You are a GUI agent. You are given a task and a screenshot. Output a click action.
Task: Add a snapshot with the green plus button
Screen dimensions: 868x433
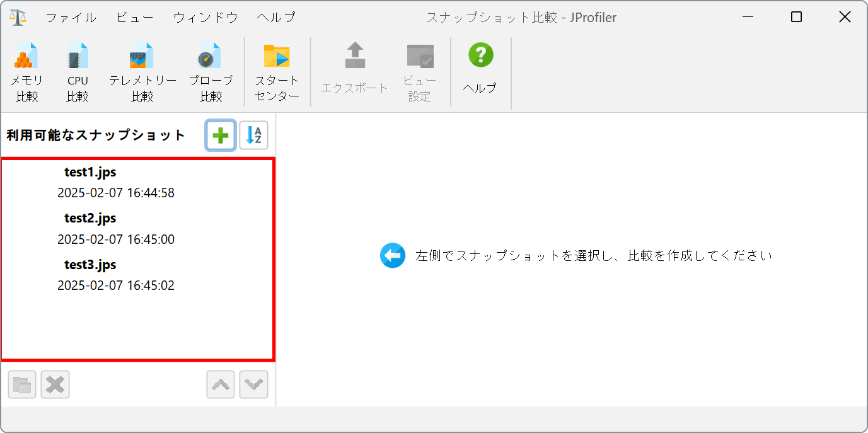(x=221, y=136)
